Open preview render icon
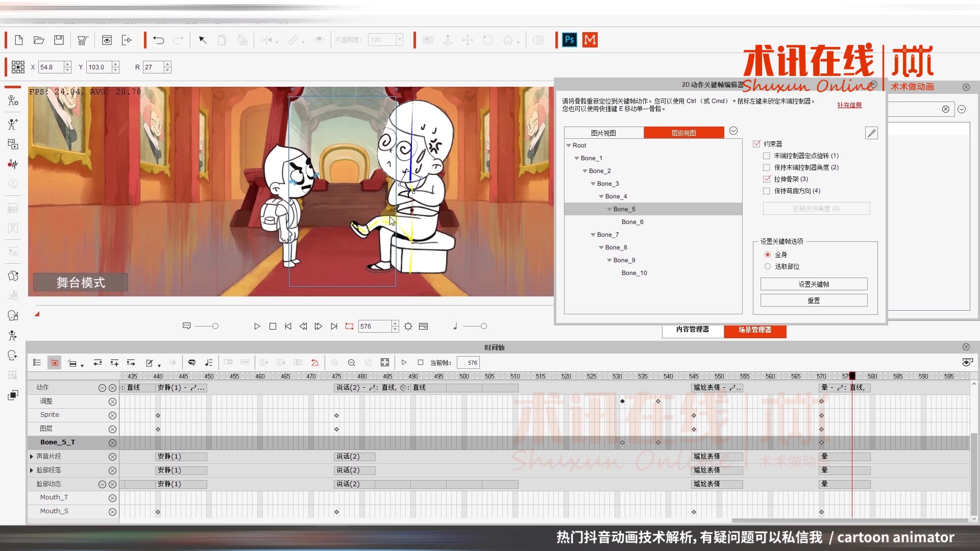 107,40
